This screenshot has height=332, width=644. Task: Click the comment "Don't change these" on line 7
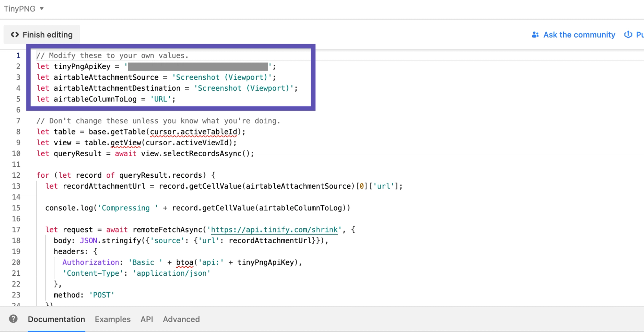click(158, 121)
